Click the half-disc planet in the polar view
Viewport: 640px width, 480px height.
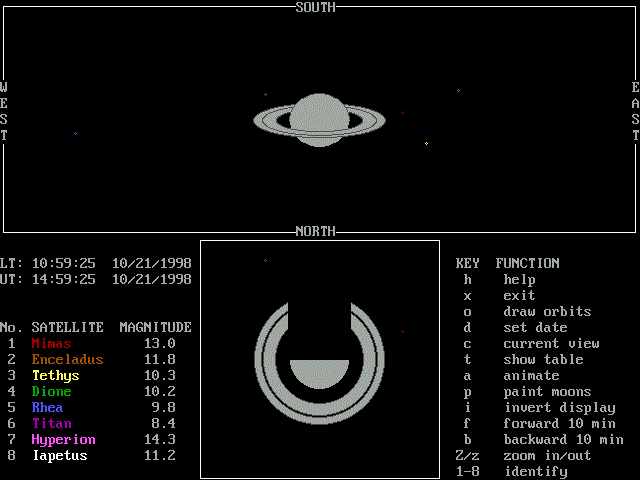[x=320, y=374]
